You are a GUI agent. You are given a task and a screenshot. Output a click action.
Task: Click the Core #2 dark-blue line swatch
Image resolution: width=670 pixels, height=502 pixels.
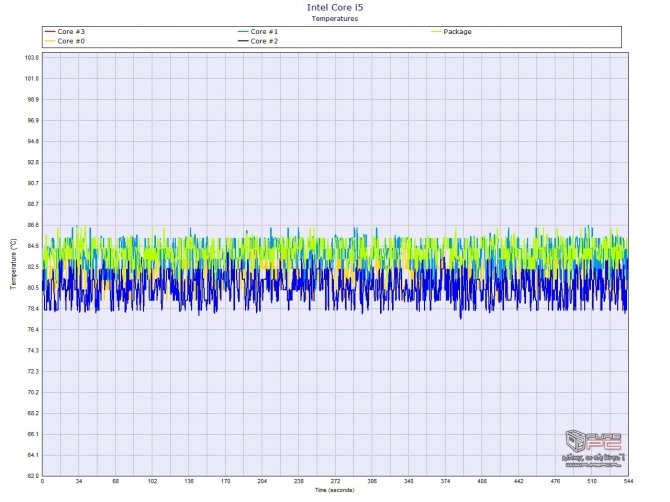[243, 41]
